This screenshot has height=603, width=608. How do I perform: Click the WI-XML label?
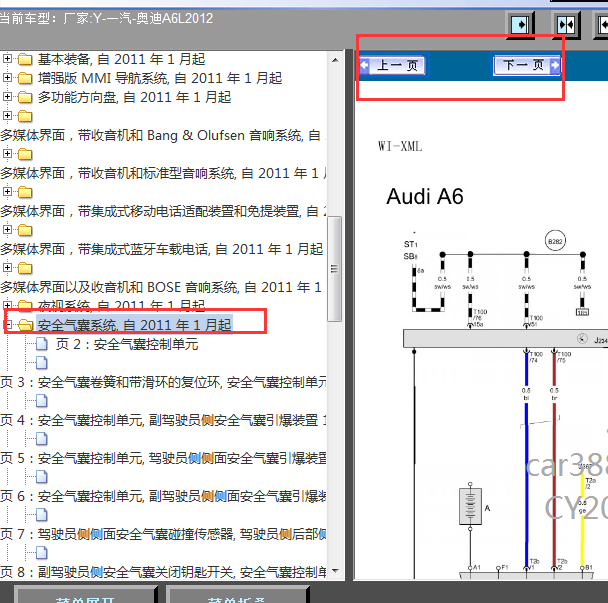[x=400, y=146]
